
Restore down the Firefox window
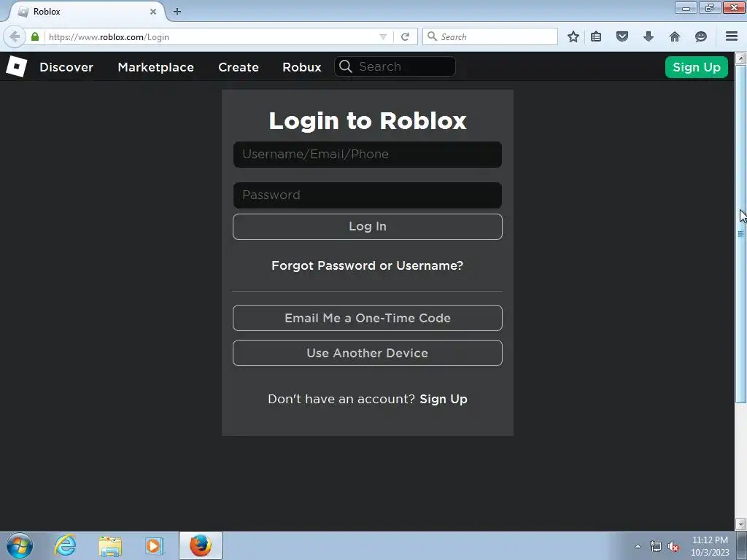coord(710,8)
